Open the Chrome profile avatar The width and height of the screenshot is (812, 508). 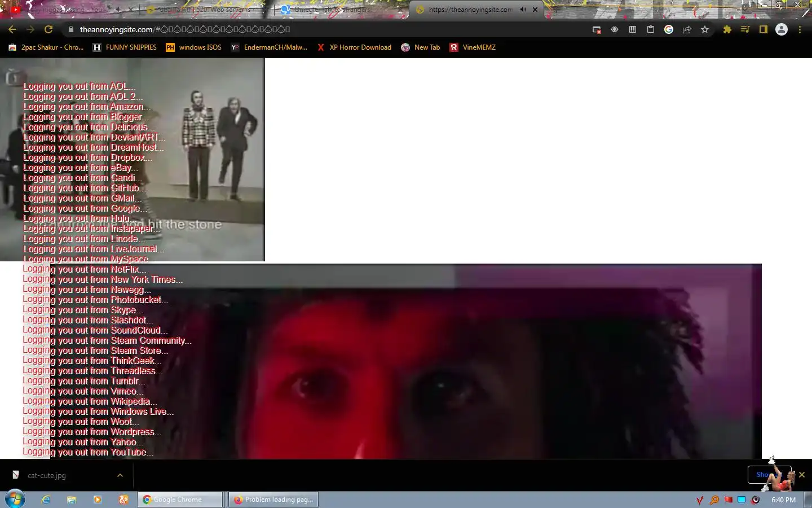(782, 29)
